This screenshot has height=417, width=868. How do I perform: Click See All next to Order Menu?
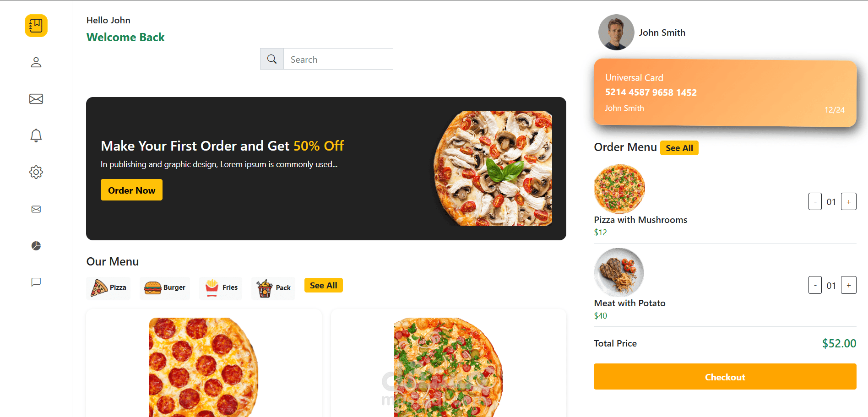click(x=679, y=147)
